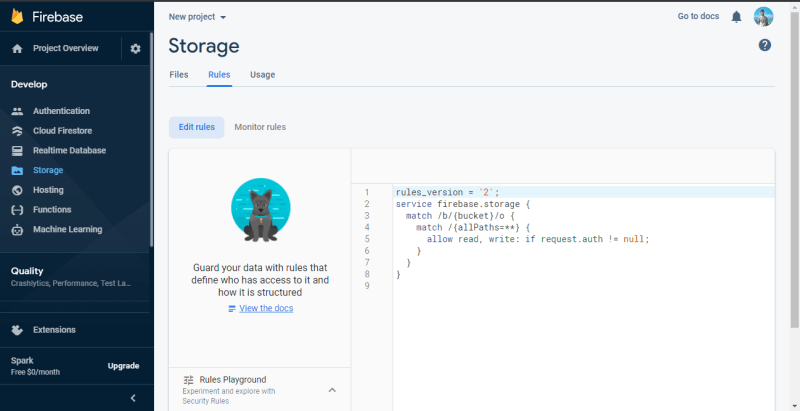Click the Project Overview home icon

click(17, 48)
